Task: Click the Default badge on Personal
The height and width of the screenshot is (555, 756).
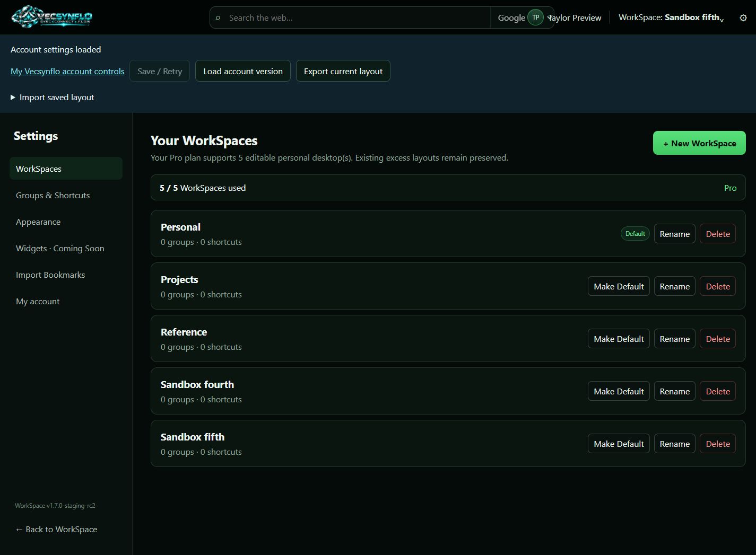Action: click(635, 234)
